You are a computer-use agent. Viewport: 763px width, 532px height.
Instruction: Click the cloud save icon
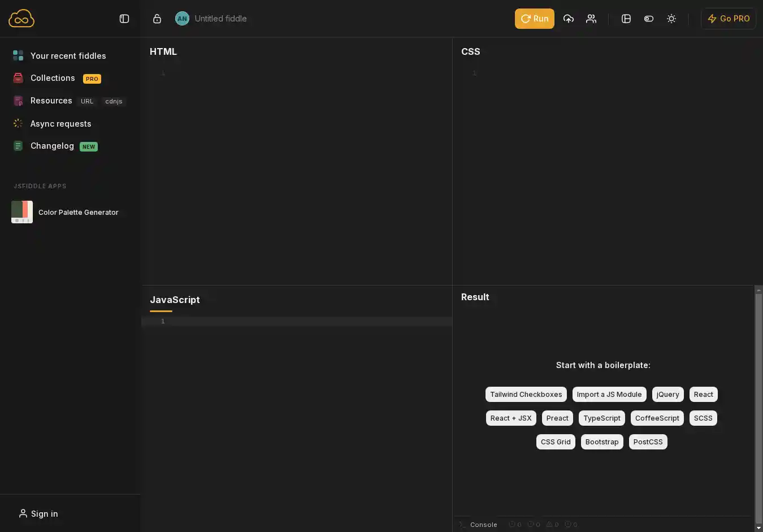coord(569,19)
